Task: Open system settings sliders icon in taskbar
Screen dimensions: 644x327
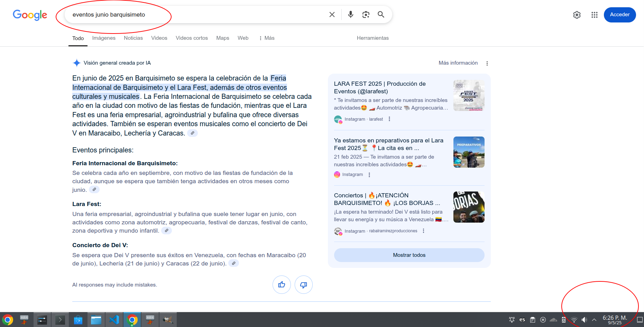Action: click(42, 320)
